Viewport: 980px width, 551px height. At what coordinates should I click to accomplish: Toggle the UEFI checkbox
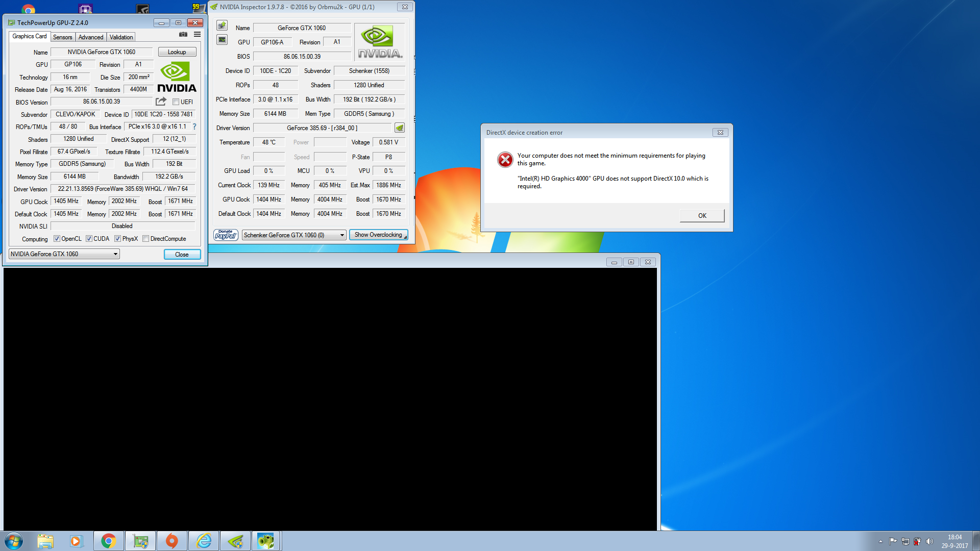click(x=176, y=102)
